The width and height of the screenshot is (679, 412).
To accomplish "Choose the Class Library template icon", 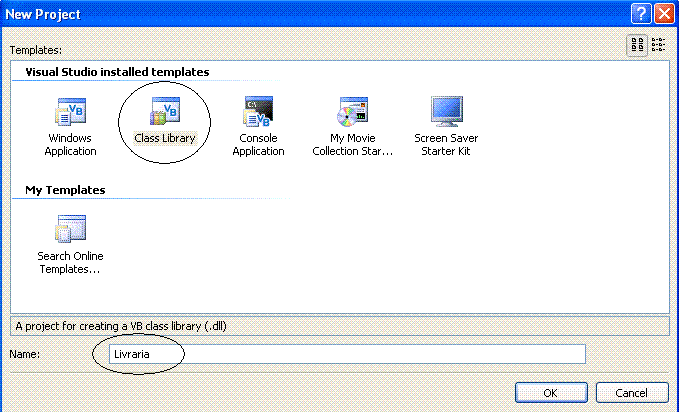I will point(165,111).
